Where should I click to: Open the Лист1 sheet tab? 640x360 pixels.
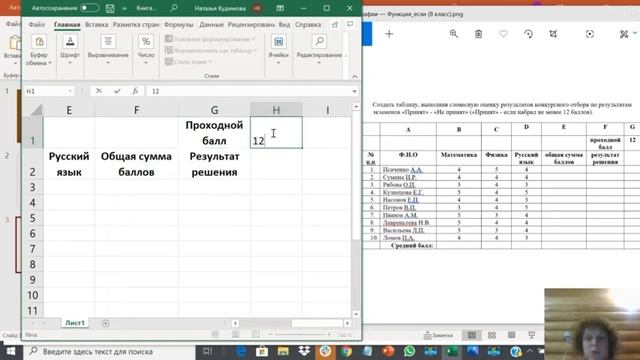[x=75, y=323]
